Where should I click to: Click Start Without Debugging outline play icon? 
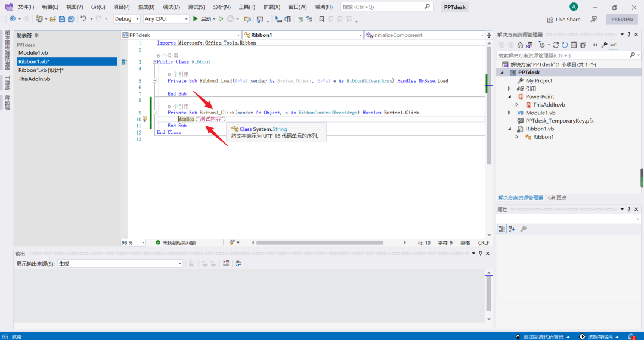coord(221,19)
